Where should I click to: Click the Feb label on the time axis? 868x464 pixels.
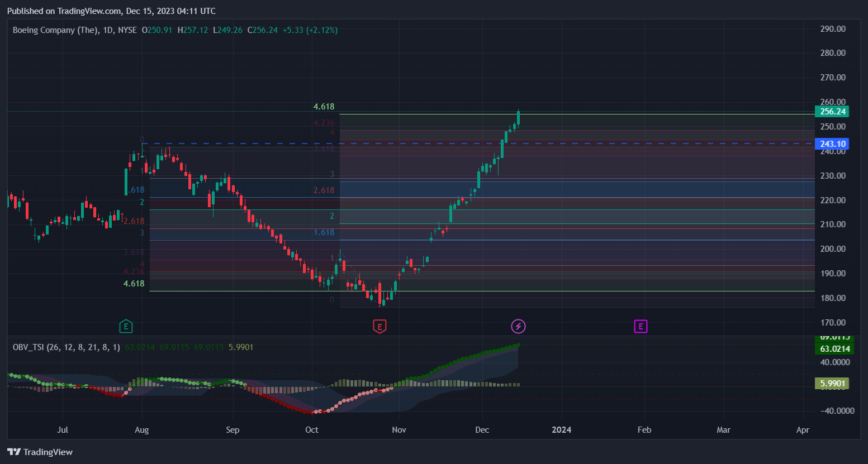[644, 430]
